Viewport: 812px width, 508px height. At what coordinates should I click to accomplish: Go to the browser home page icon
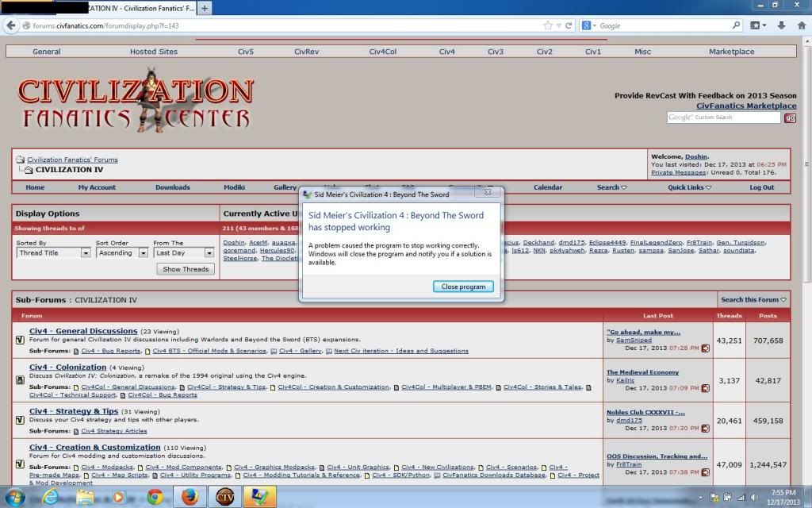800,25
